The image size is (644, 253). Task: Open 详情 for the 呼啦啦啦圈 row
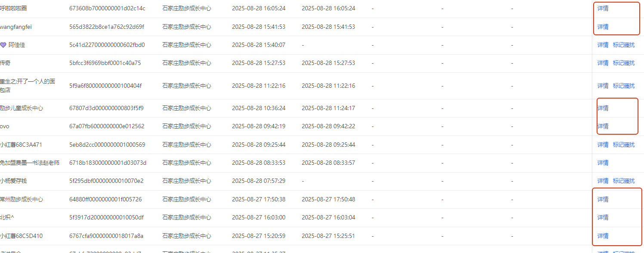coord(603,8)
